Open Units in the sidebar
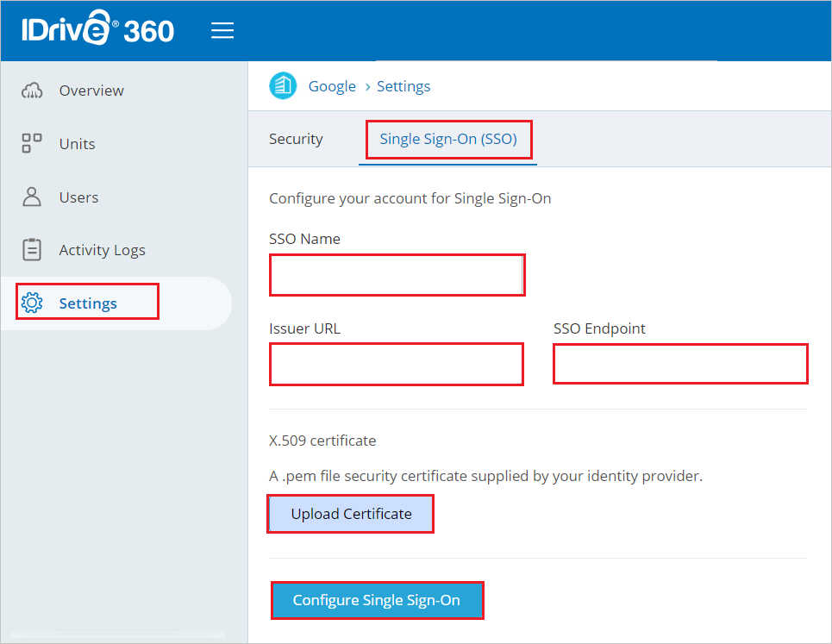 77,144
